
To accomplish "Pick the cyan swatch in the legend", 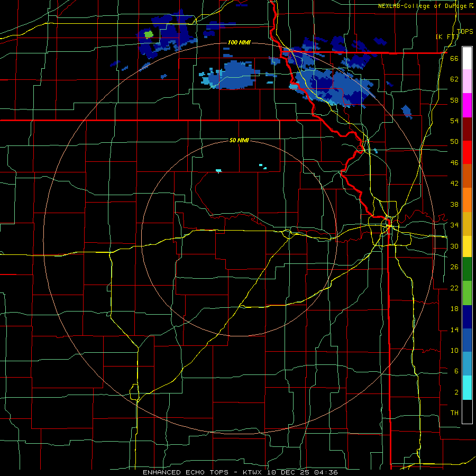I will pyautogui.click(x=467, y=388).
